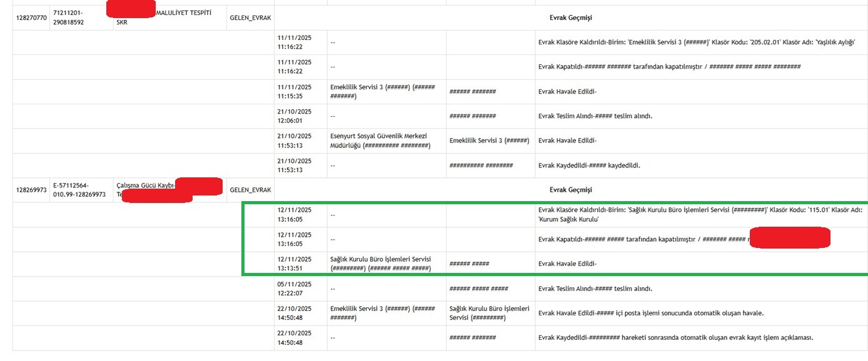Select document ID 128269973 row cell
Image resolution: width=868 pixels, height=361 pixels.
coord(31,190)
